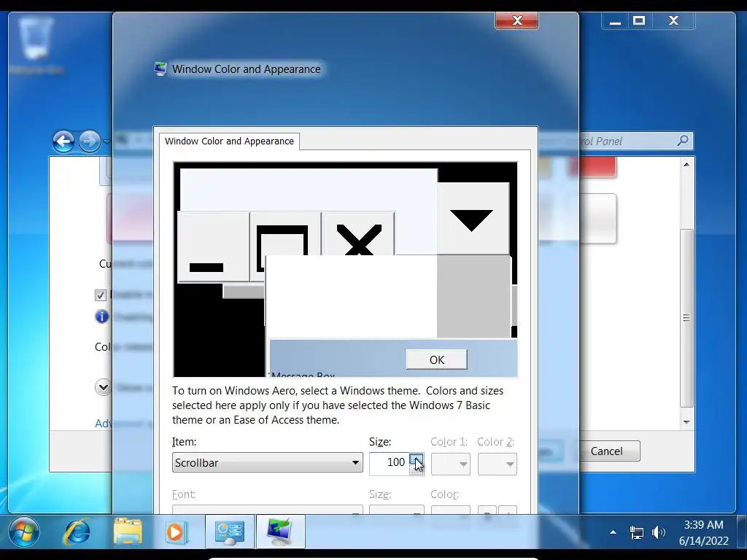Maximize the Control Panel window
This screenshot has height=560, width=747.
639,20
